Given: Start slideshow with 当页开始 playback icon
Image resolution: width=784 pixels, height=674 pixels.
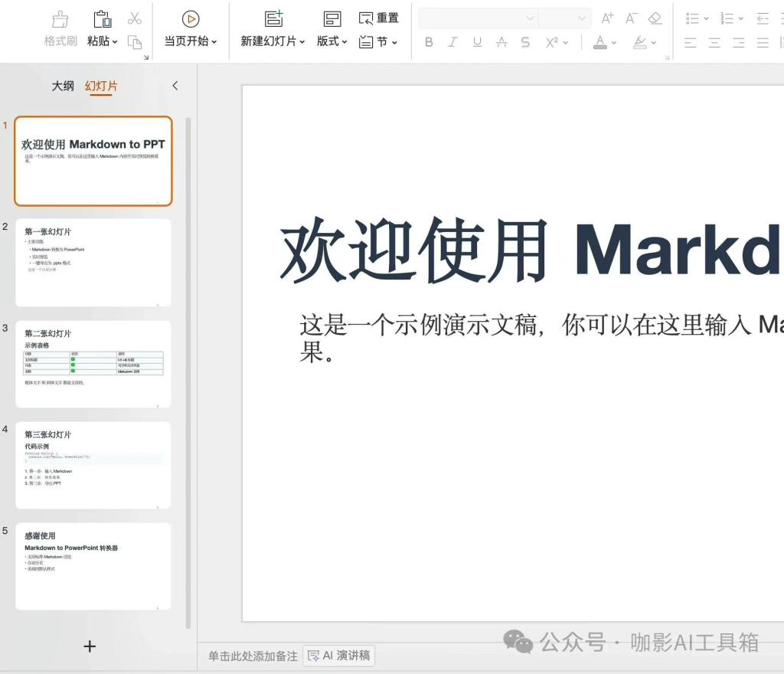Looking at the screenshot, I should coord(190,18).
